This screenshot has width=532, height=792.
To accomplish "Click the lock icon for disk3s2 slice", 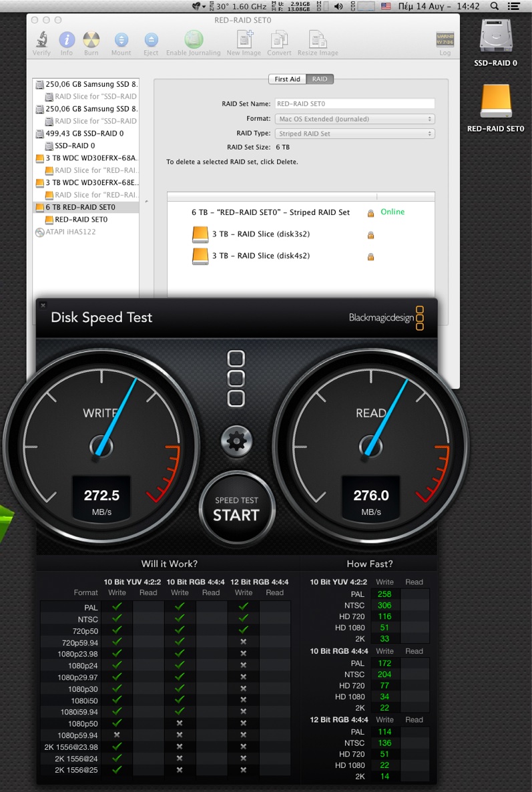I will [370, 235].
